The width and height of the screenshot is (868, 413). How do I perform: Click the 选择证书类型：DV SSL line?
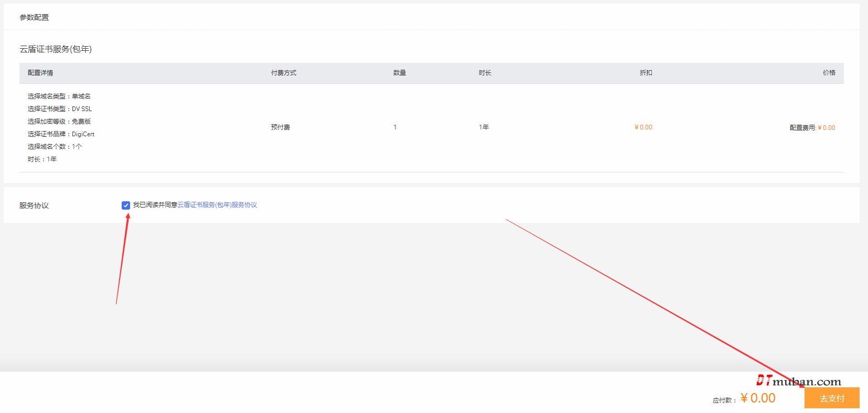[60, 109]
